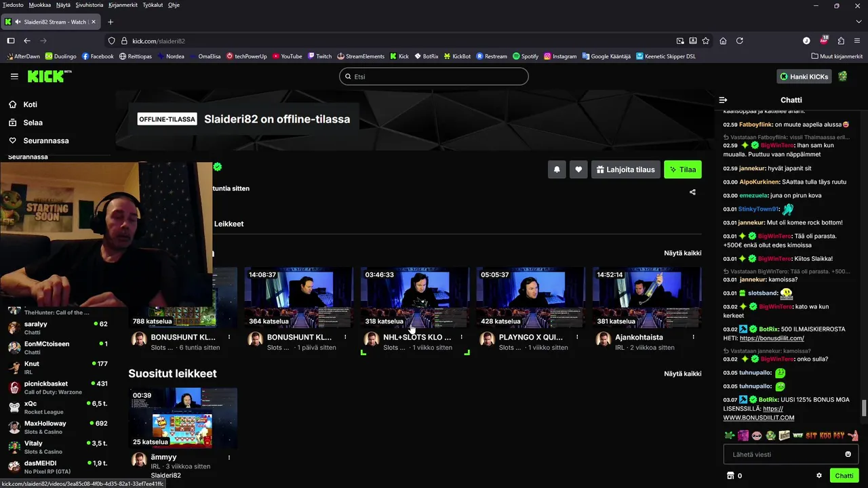Open the Spotify bookmark

(526, 56)
